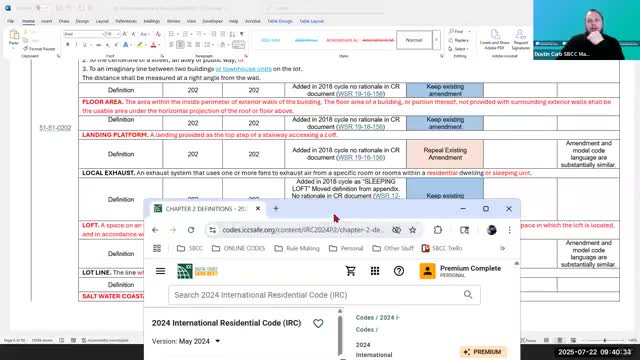Click the Format Painter tool in Word

coord(39,49)
